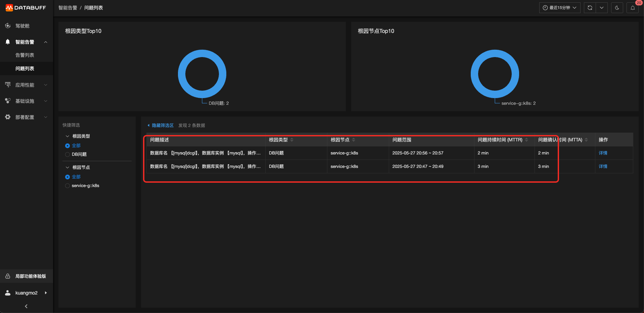
Task: Open notifications bell with badge 20
Action: pyautogui.click(x=633, y=8)
